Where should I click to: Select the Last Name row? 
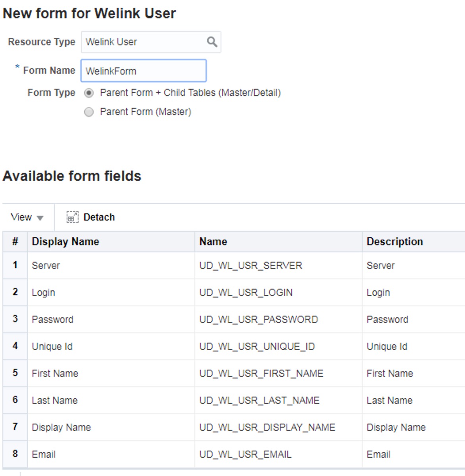pos(234,400)
